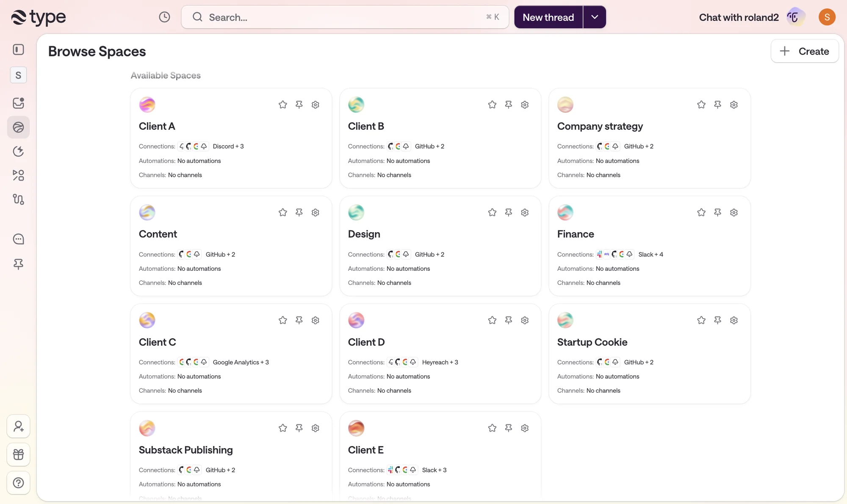
Task: Open the inbox icon in sidebar
Action: click(18, 103)
